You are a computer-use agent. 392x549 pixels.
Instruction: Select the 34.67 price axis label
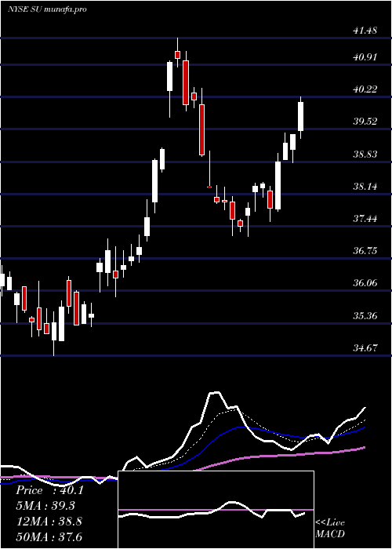[365, 348]
